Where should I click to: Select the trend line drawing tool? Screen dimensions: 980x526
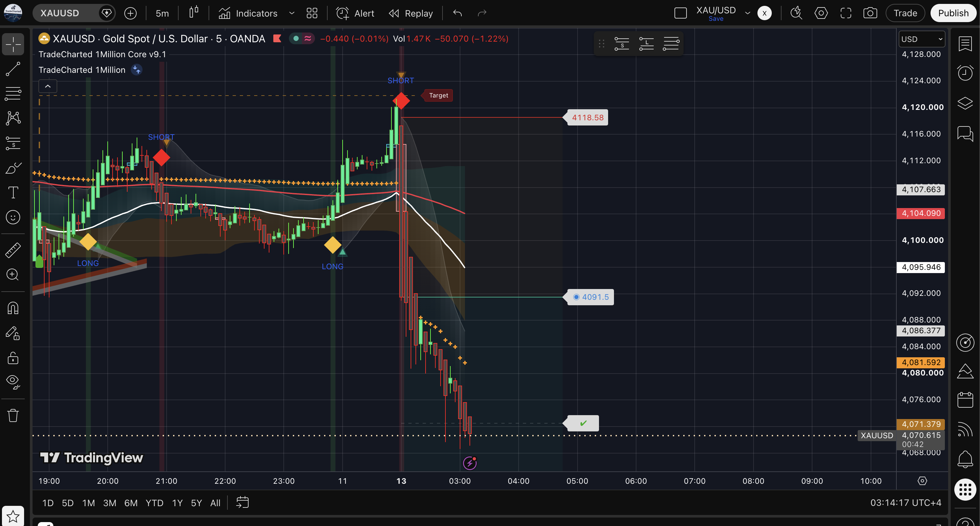13,69
